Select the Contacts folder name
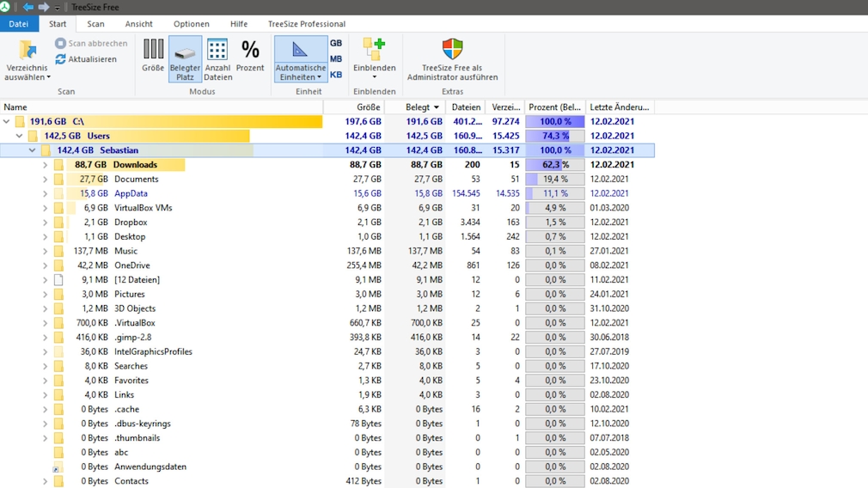Image resolution: width=868 pixels, height=488 pixels. (x=131, y=481)
